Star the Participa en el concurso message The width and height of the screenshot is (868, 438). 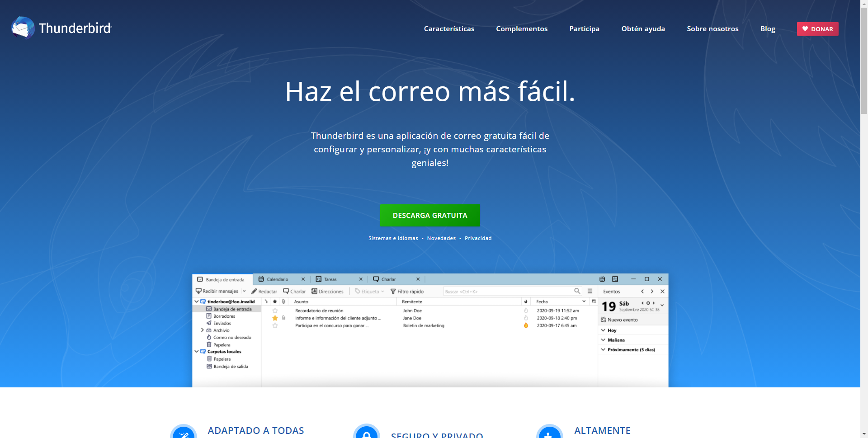275,325
